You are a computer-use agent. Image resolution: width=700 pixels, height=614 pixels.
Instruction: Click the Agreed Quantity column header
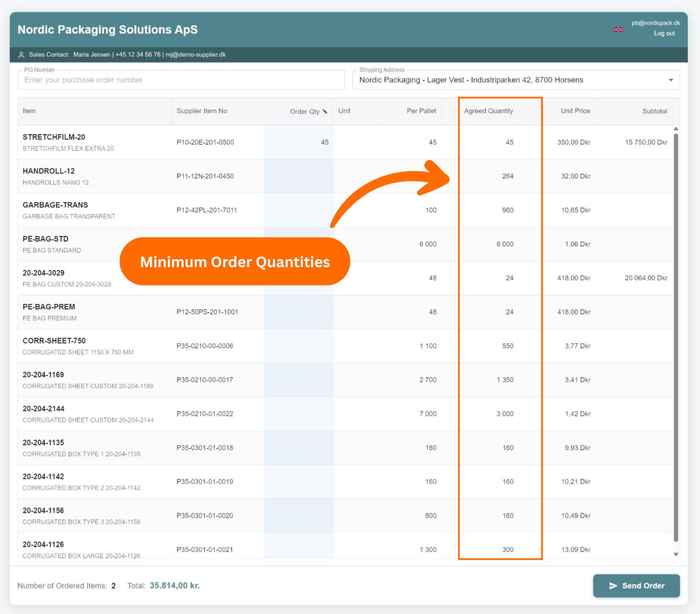click(x=488, y=111)
